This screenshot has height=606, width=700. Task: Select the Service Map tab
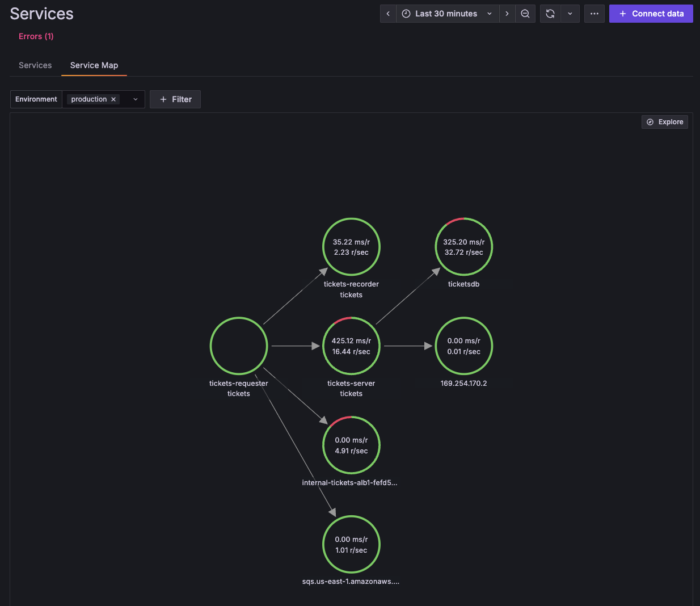click(x=94, y=65)
